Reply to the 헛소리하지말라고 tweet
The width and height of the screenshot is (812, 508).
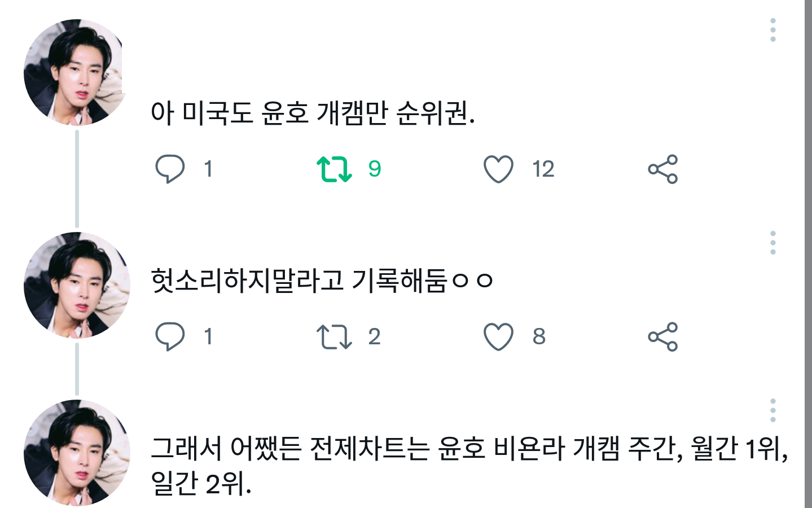[170, 336]
